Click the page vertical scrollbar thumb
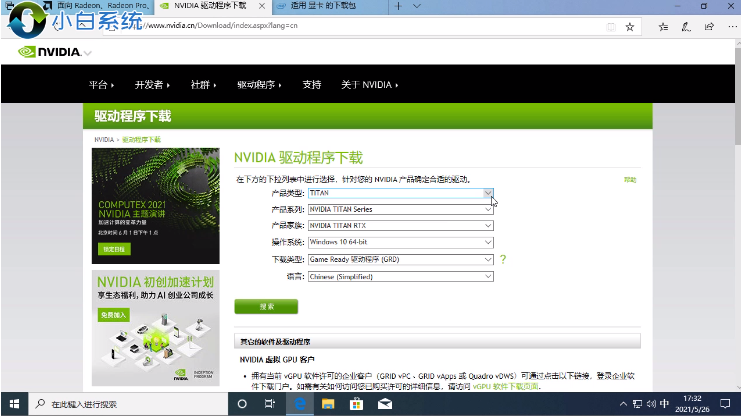 tap(738, 95)
